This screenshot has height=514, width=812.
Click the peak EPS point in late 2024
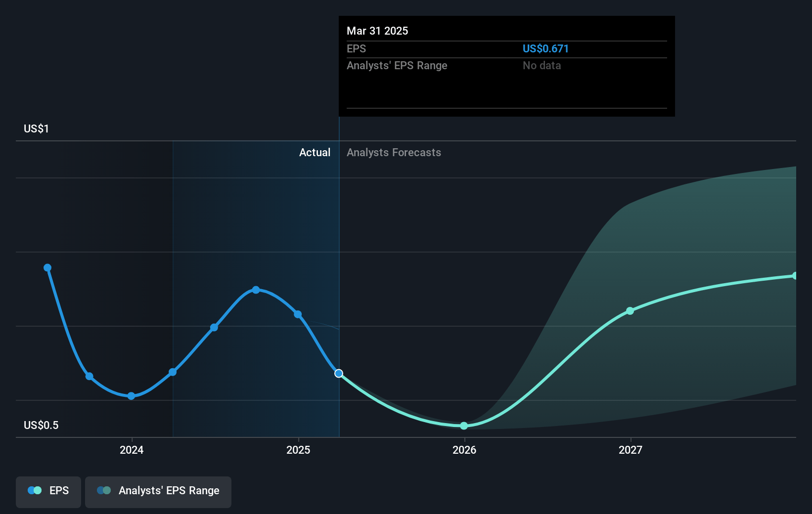click(256, 290)
